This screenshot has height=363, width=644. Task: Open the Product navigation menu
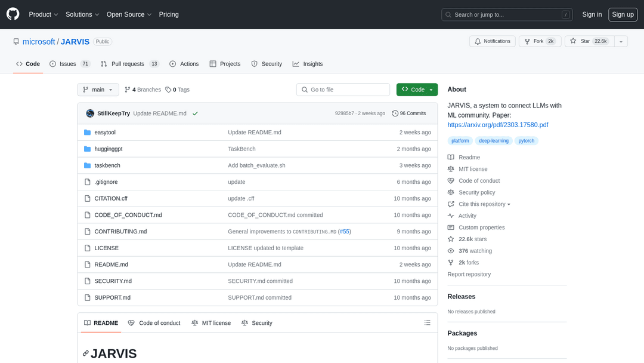click(44, 14)
